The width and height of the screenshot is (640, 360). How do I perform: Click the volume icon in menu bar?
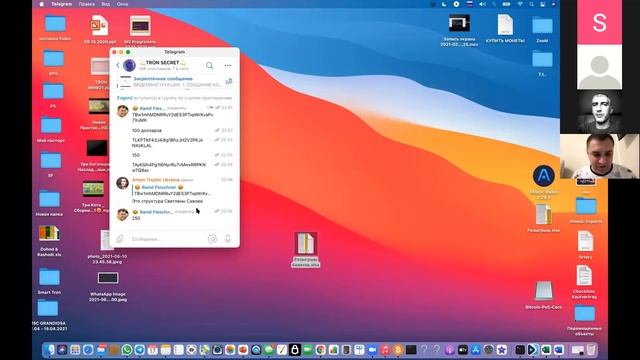coord(482,4)
